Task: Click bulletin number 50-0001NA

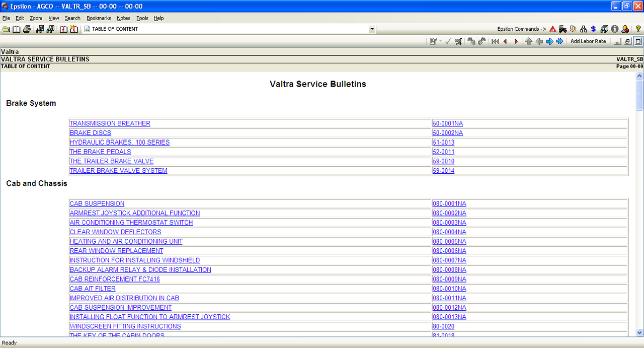Action: click(448, 123)
